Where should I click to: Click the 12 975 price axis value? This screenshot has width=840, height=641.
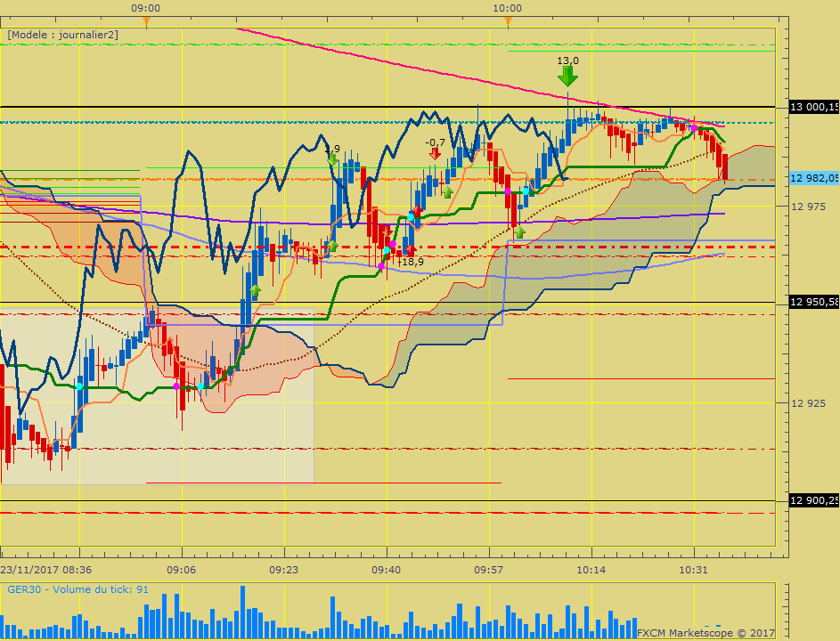point(808,207)
